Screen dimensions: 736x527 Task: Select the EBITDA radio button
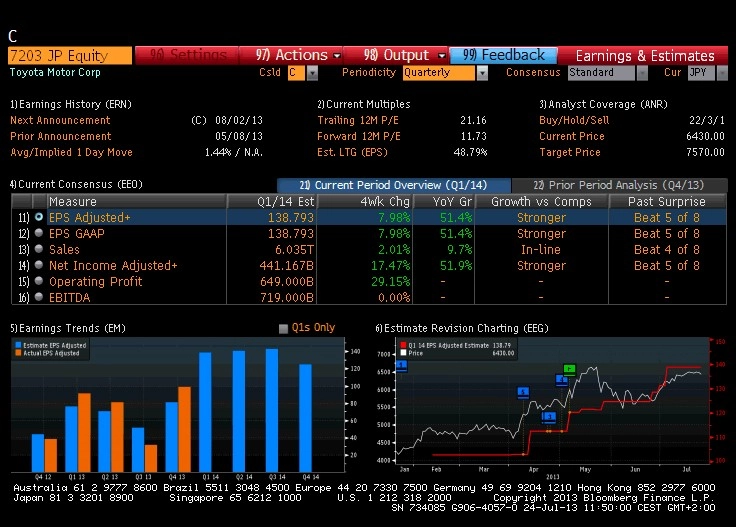pyautogui.click(x=39, y=297)
